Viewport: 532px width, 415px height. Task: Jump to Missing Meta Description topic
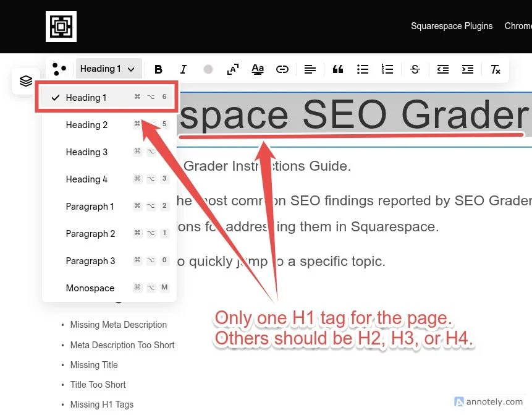[x=119, y=325]
